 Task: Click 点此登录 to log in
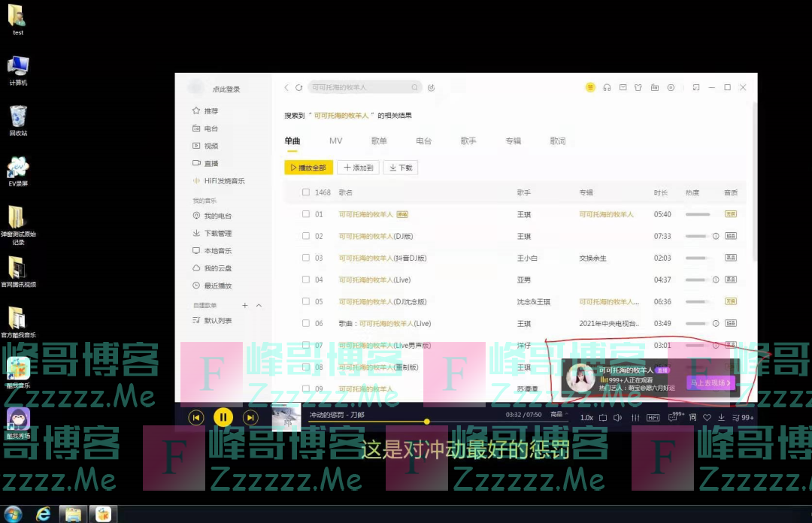click(x=226, y=89)
